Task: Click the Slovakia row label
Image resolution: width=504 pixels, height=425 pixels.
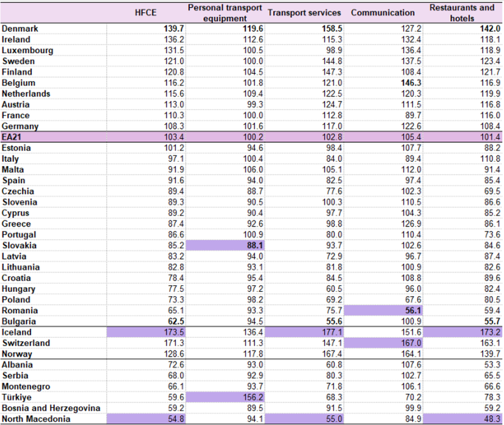Action: [x=20, y=245]
